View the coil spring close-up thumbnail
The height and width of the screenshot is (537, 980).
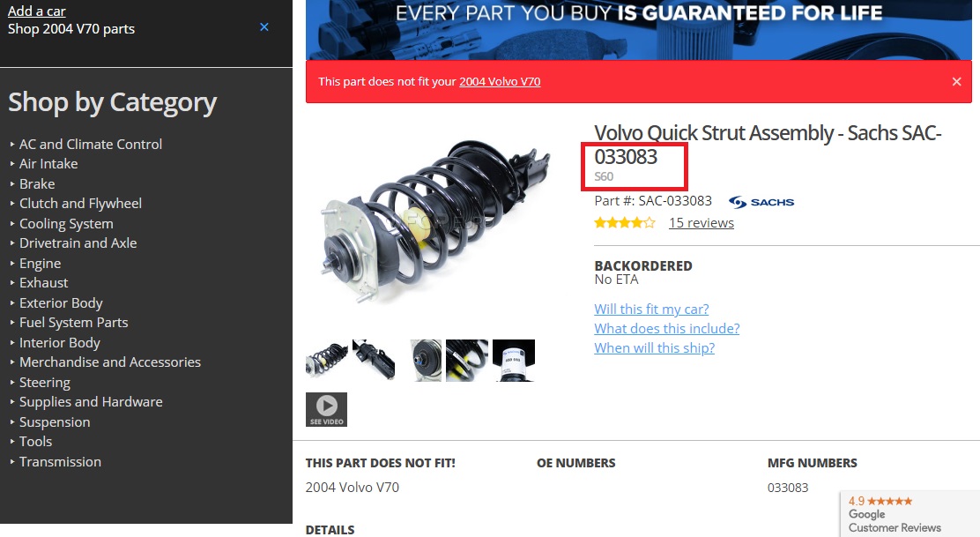[467, 361]
